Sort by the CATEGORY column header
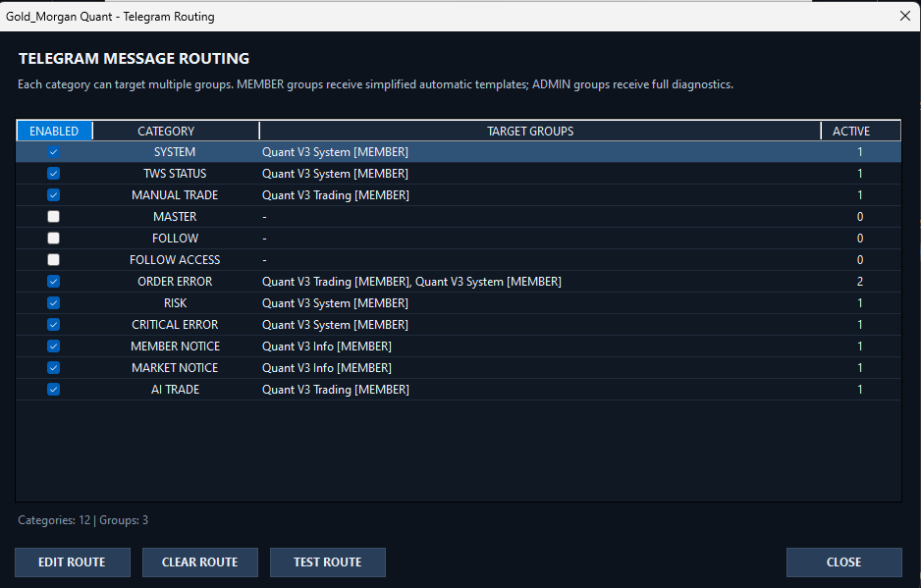Screen dimensions: 921x588 click(x=176, y=131)
